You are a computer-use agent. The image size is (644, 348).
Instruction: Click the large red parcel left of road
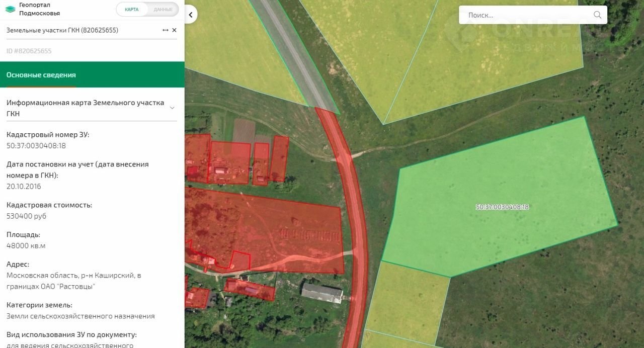(x=282, y=231)
